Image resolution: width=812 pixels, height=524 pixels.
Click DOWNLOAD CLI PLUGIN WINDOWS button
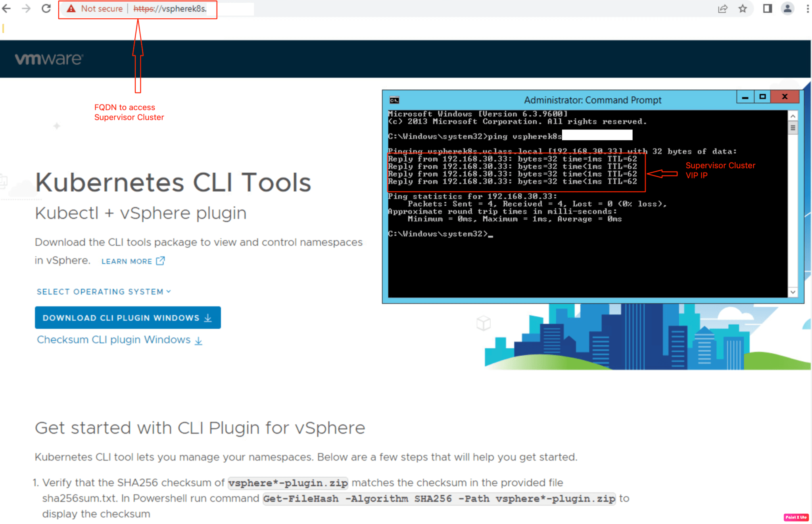pos(127,318)
